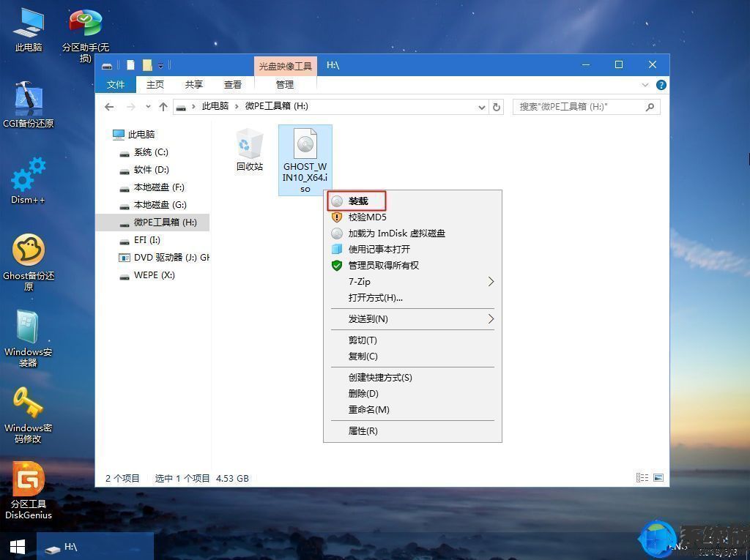750x560 pixels.
Task: Launch 分区助手 from the desktop
Action: click(84, 22)
